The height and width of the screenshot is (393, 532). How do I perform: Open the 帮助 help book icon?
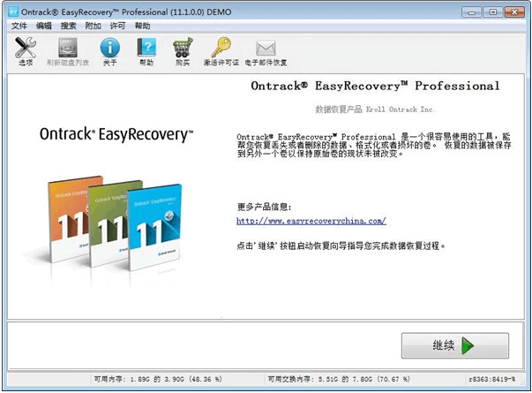click(x=146, y=51)
